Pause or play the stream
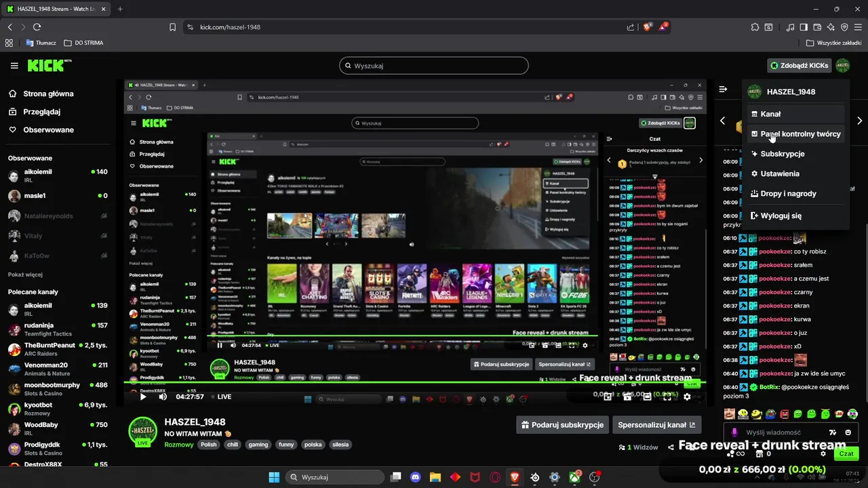The width and height of the screenshot is (868, 488). [x=142, y=396]
